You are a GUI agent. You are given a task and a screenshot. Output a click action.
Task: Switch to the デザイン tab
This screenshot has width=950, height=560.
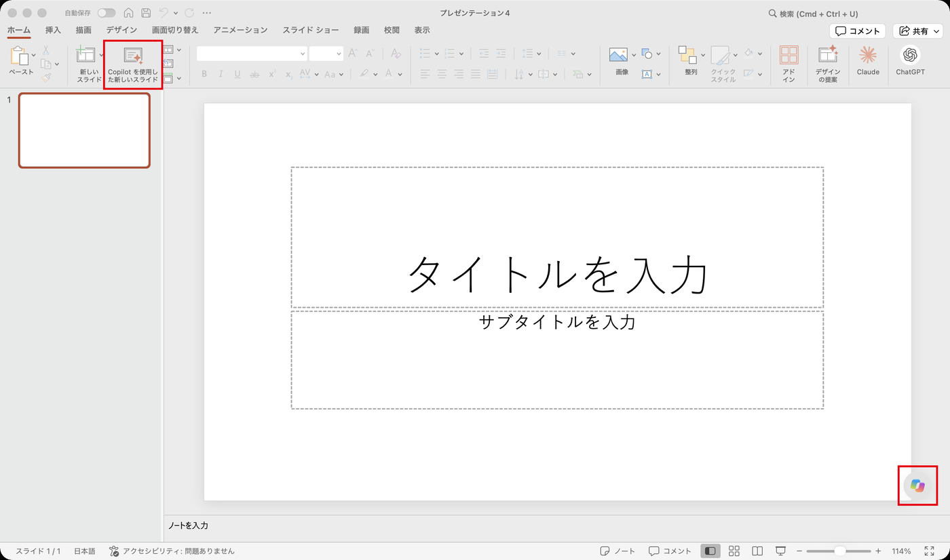[x=121, y=30]
